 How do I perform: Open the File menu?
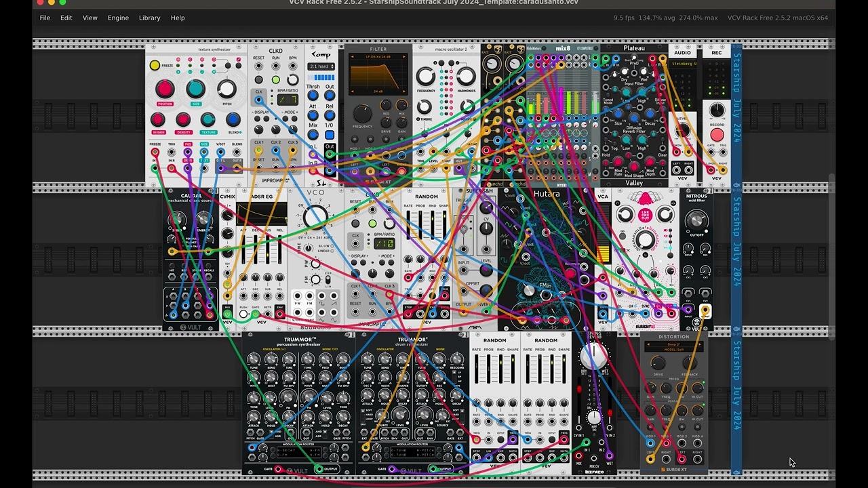coord(45,18)
